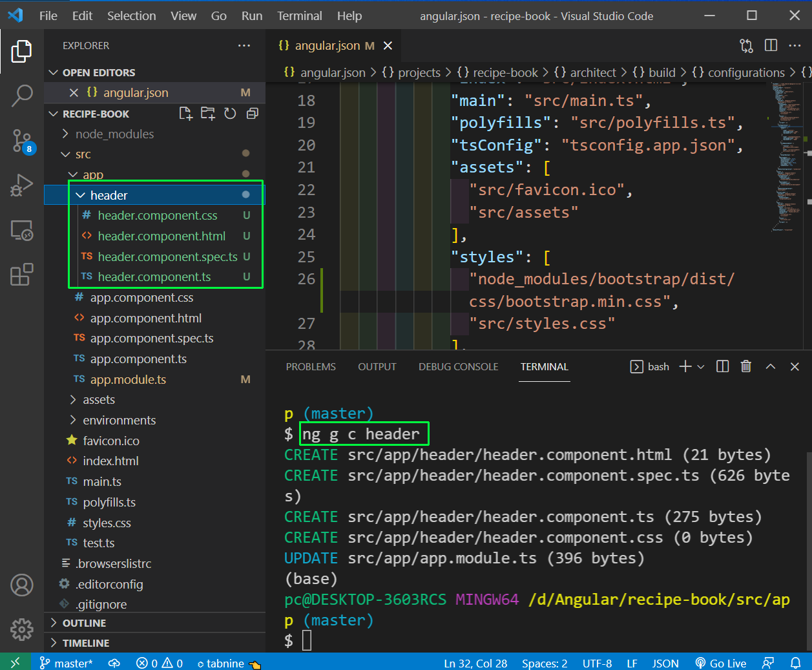The image size is (812, 670).
Task: Create a new terminal with plus icon
Action: click(x=685, y=366)
